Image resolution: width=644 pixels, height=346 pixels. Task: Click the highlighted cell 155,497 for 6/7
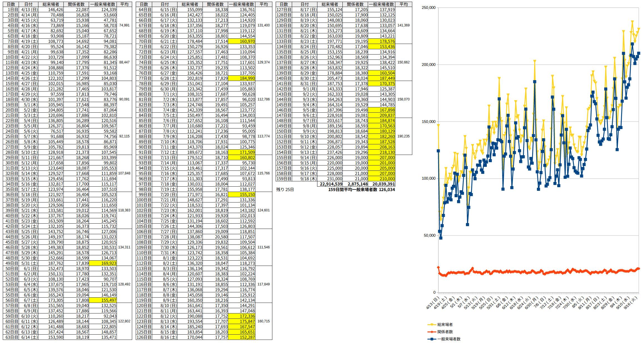point(103,300)
